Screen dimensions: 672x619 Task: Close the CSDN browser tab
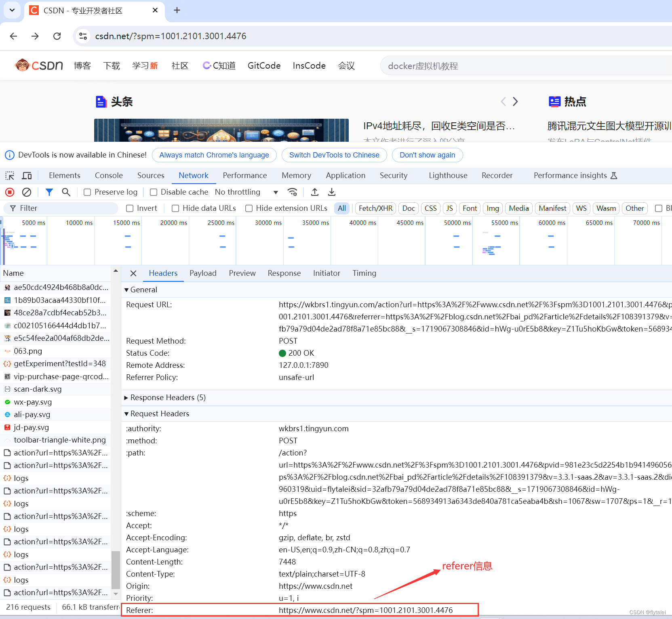[x=155, y=10]
